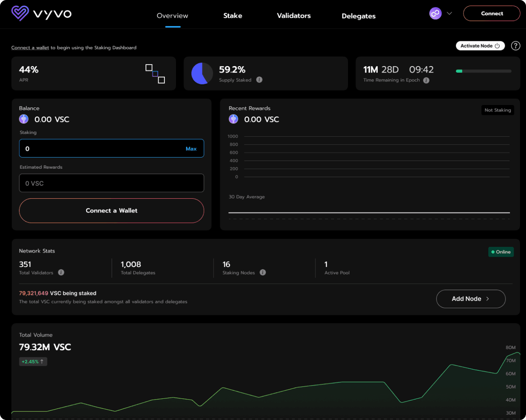
Task: Open the help question mark icon
Action: (516, 46)
